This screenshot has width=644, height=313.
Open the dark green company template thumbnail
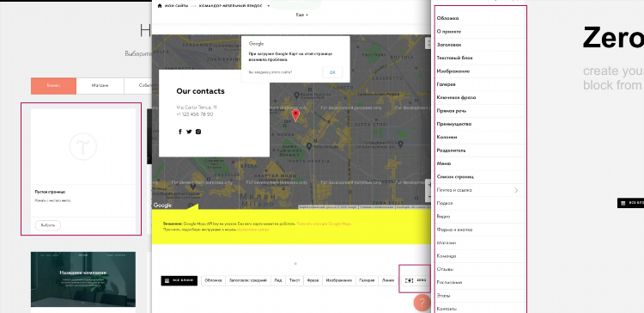[83, 279]
